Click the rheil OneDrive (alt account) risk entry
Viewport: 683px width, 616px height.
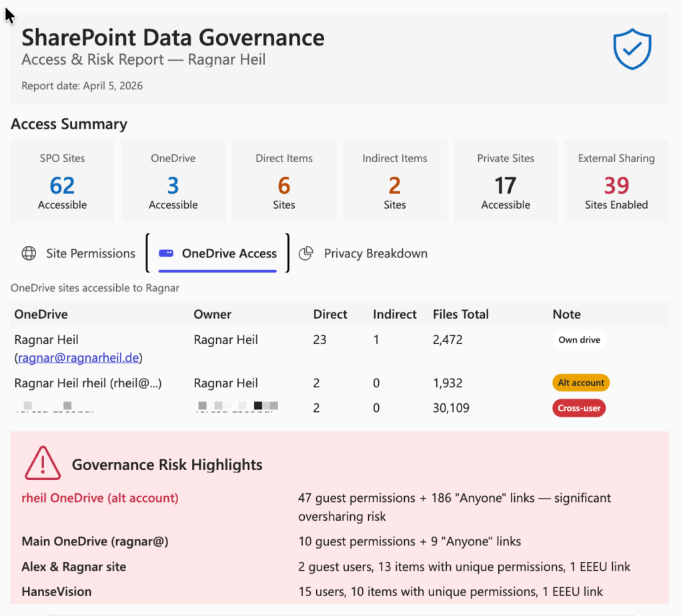pyautogui.click(x=100, y=498)
